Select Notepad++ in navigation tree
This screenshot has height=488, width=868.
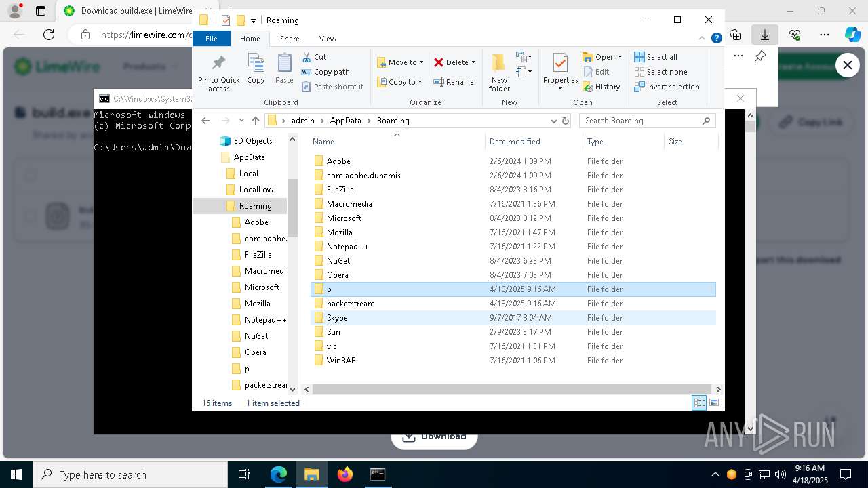[265, 320]
